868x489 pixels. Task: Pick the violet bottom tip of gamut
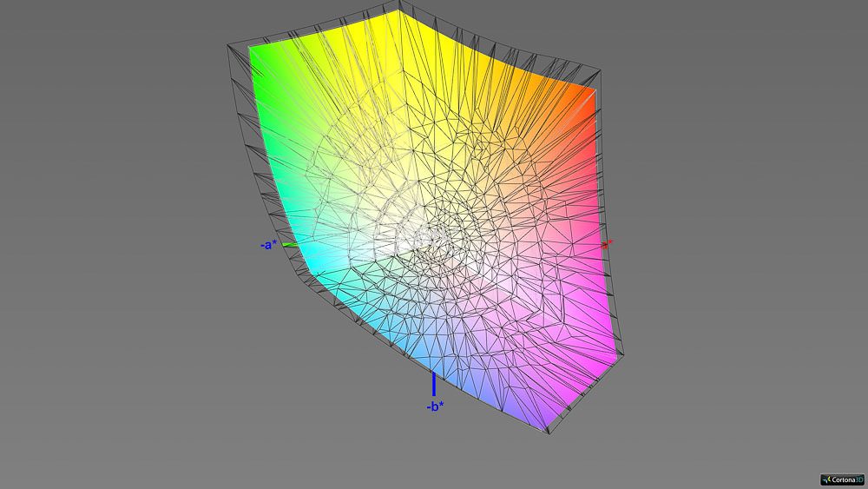[545, 426]
